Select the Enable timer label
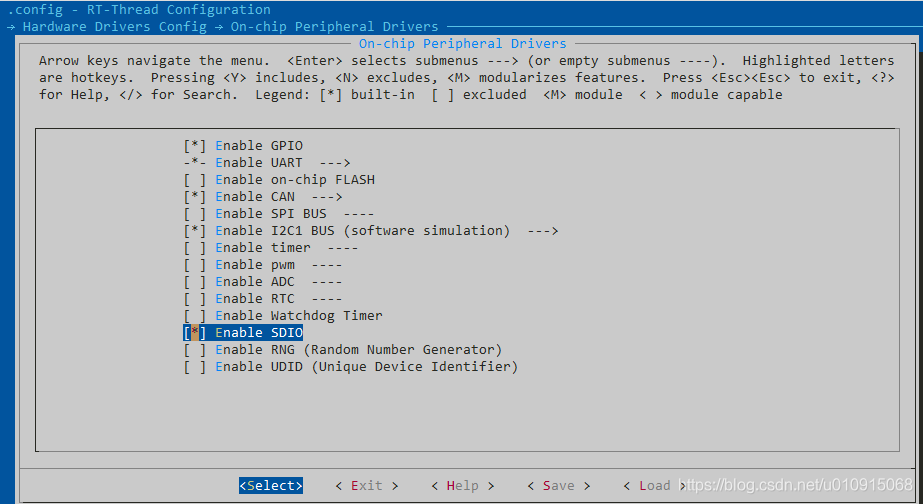923x504 pixels. tap(263, 248)
